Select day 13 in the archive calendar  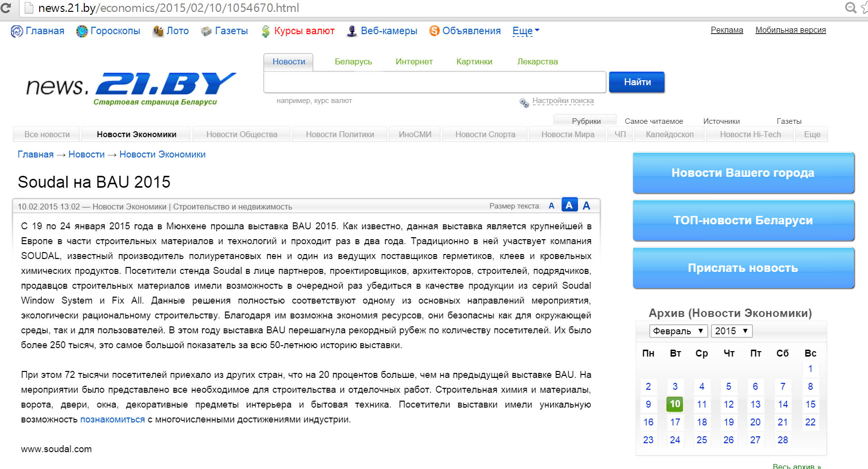(755, 404)
